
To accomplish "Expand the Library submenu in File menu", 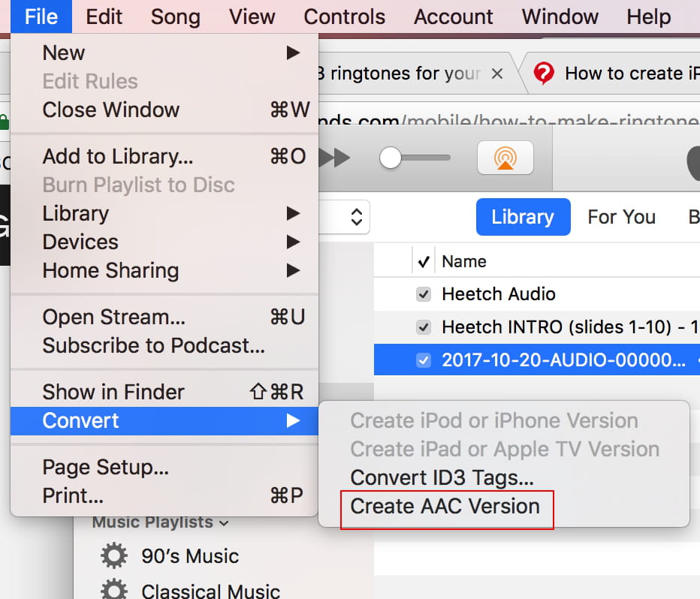I will click(293, 214).
